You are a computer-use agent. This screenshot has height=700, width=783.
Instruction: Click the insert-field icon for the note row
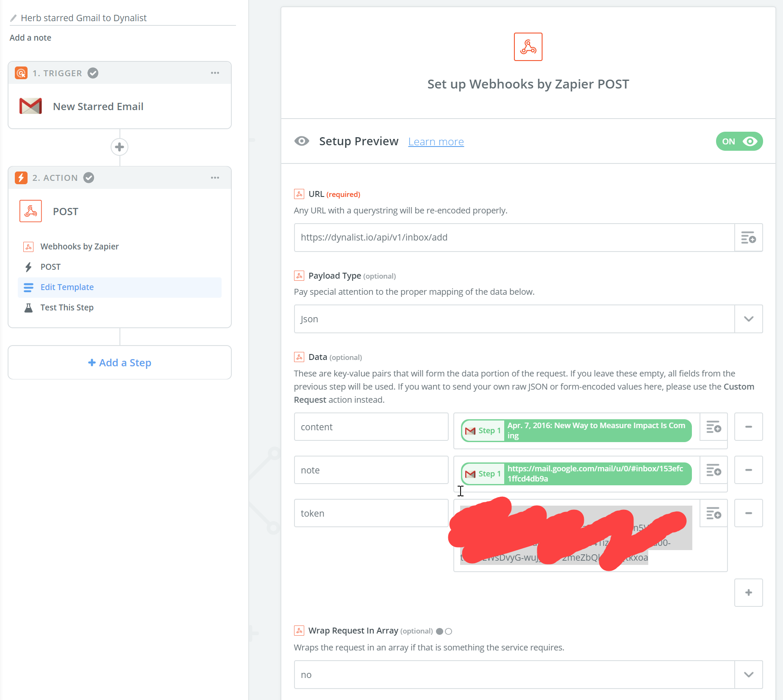pyautogui.click(x=714, y=470)
